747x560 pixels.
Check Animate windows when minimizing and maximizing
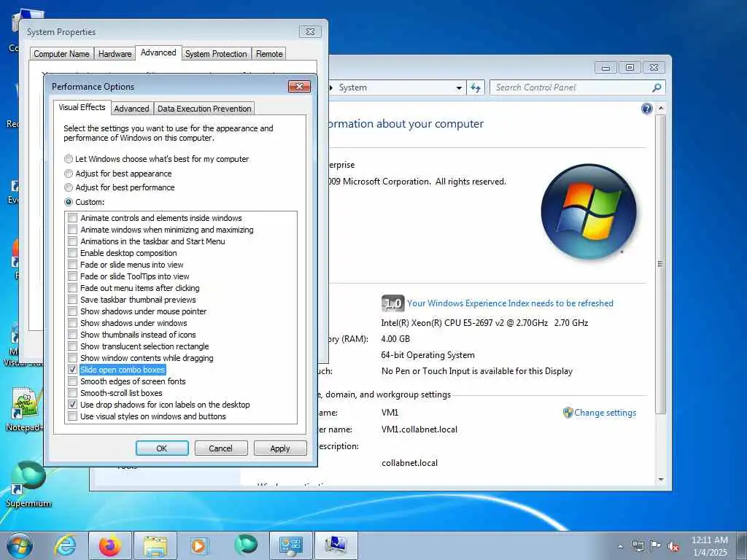coord(72,230)
